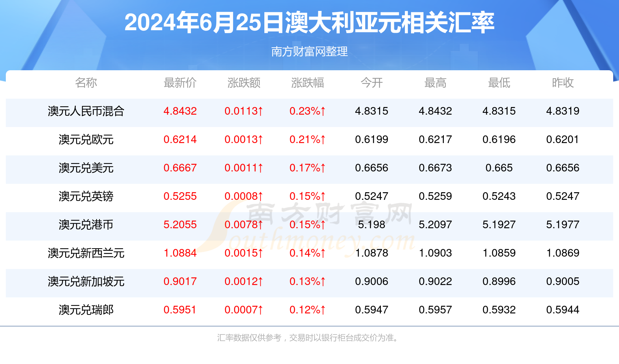Click the change amount 0.0015↑
The height and width of the screenshot is (364, 619).
point(244,253)
